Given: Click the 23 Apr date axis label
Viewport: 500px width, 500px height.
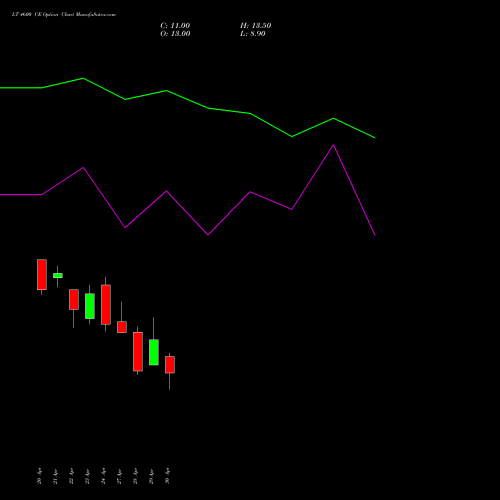Looking at the screenshot, I should [x=87, y=476].
